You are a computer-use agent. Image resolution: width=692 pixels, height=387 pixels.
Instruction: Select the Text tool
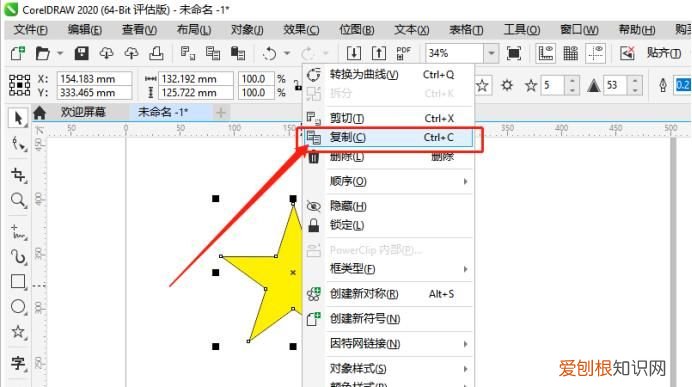(19, 363)
